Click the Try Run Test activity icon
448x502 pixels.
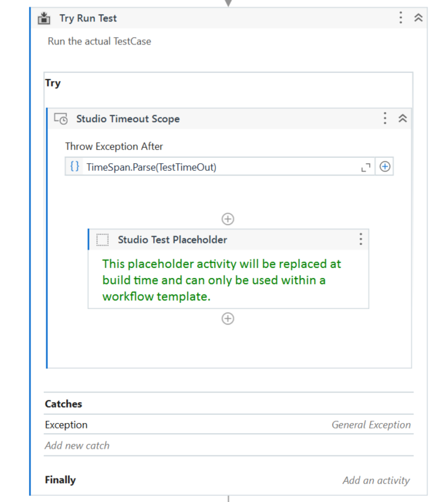(45, 18)
